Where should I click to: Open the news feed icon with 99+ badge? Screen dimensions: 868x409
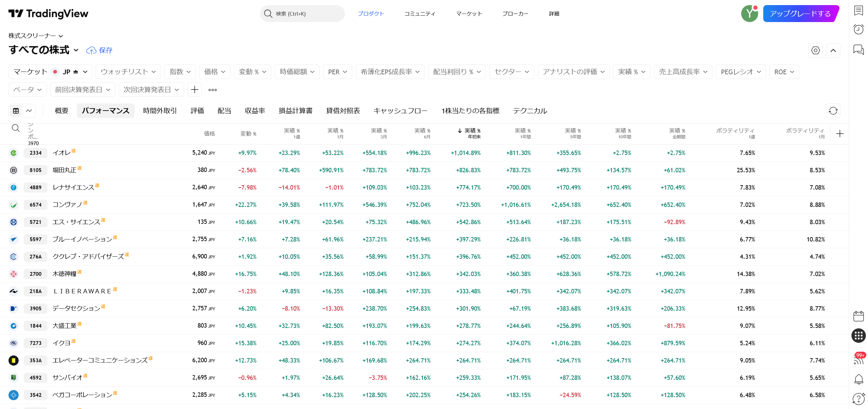tap(859, 359)
